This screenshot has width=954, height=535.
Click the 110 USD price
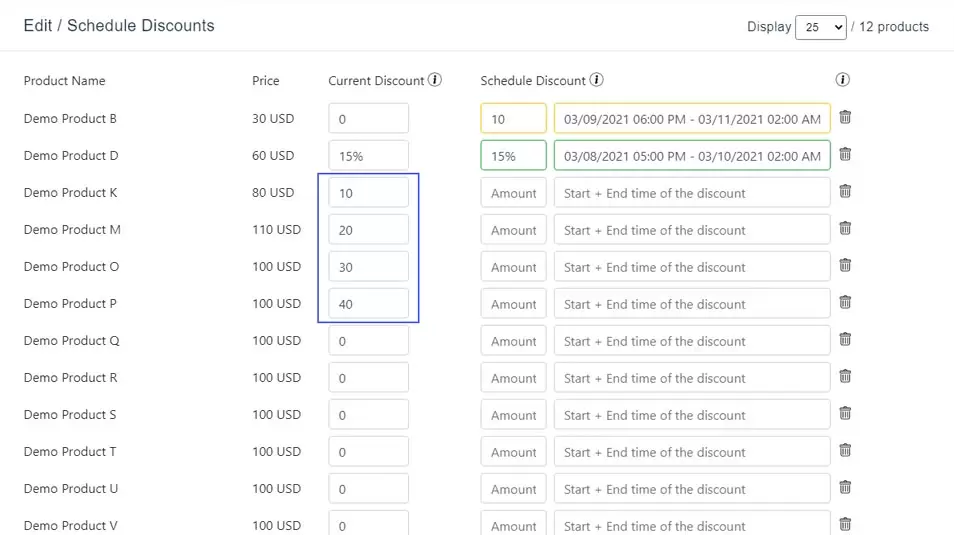[276, 230]
